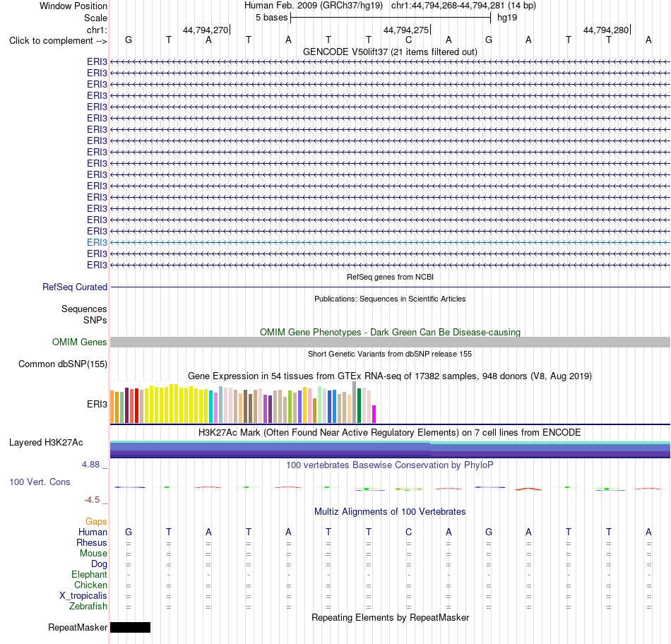Click the 'Click to complement -->' label
The height and width of the screenshot is (644, 671).
58,41
